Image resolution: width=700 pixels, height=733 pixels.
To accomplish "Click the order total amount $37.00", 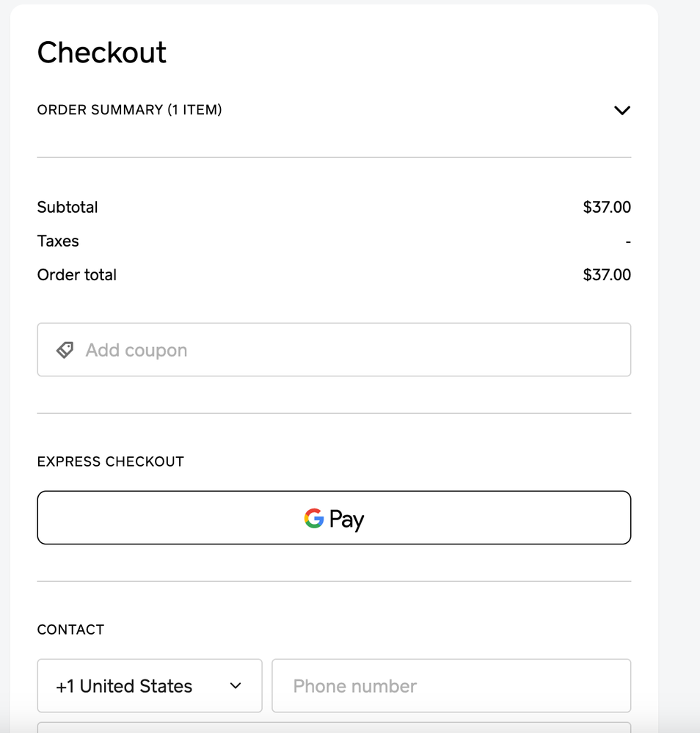I will point(606,274).
